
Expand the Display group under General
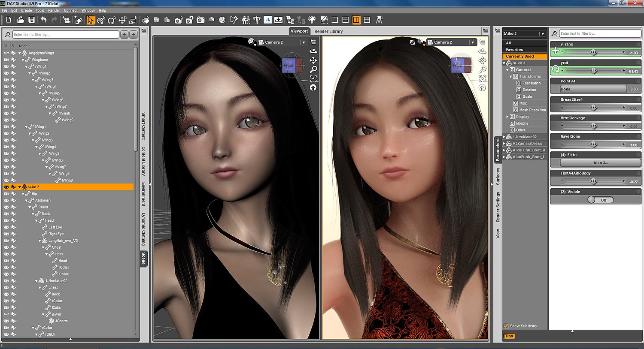(507, 116)
